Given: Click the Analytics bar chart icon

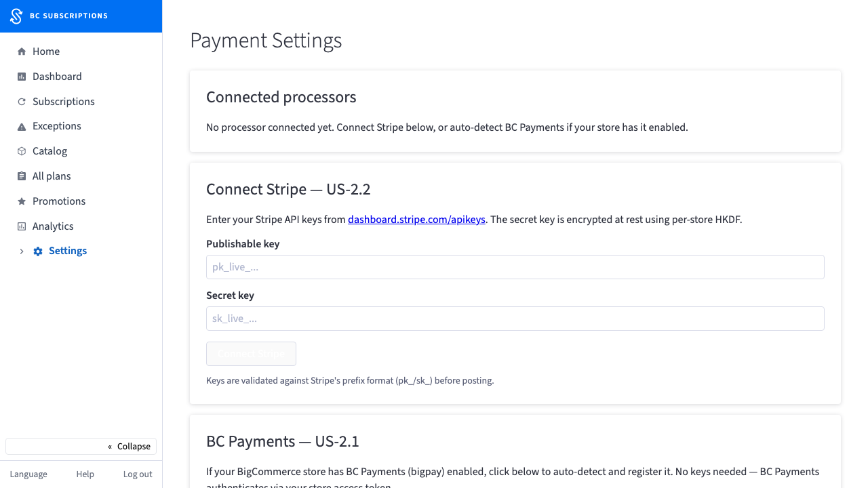Looking at the screenshot, I should point(22,226).
